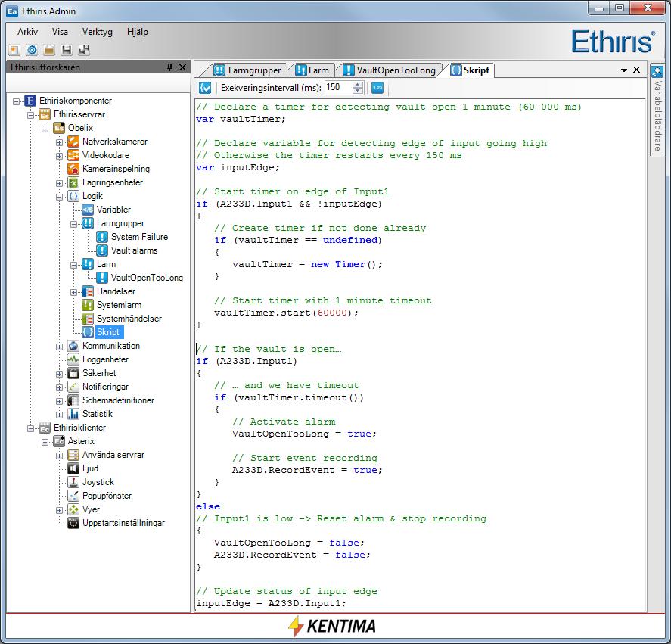Expand the Händelser node
Screen dimensions: 671x644
[x=73, y=292]
